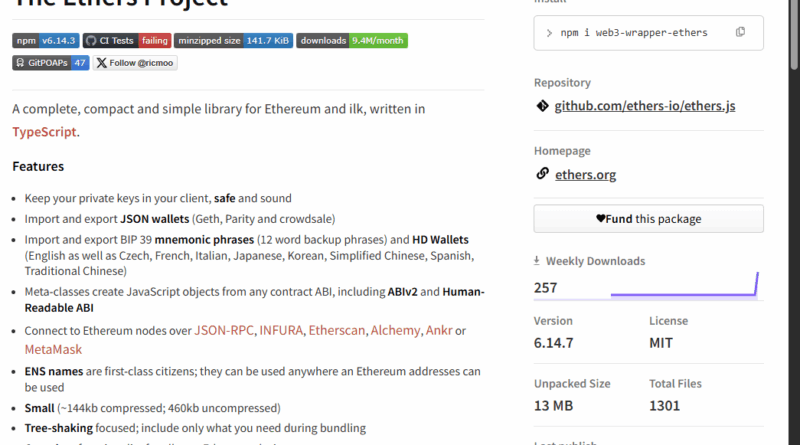Click the weekly downloads count 257
This screenshot has width=800, height=445.
(x=545, y=288)
